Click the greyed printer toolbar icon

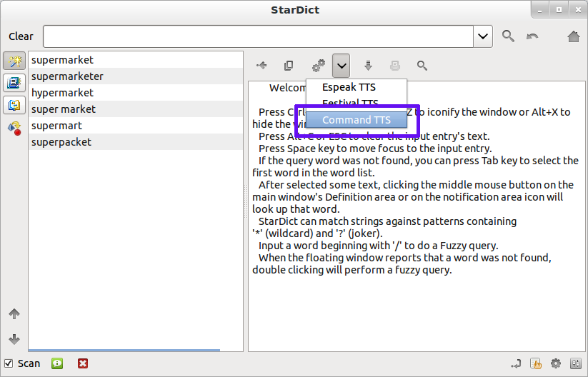395,66
